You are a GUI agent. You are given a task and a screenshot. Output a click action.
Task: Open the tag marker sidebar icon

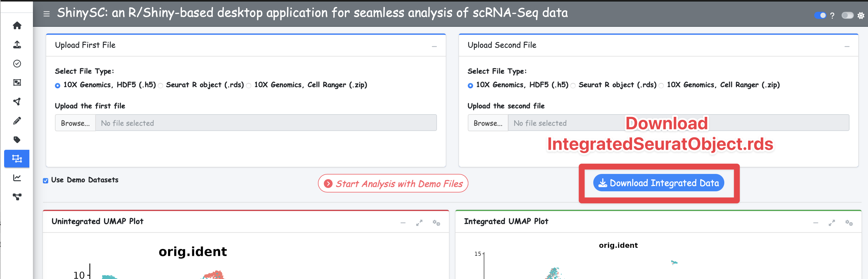pyautogui.click(x=17, y=140)
